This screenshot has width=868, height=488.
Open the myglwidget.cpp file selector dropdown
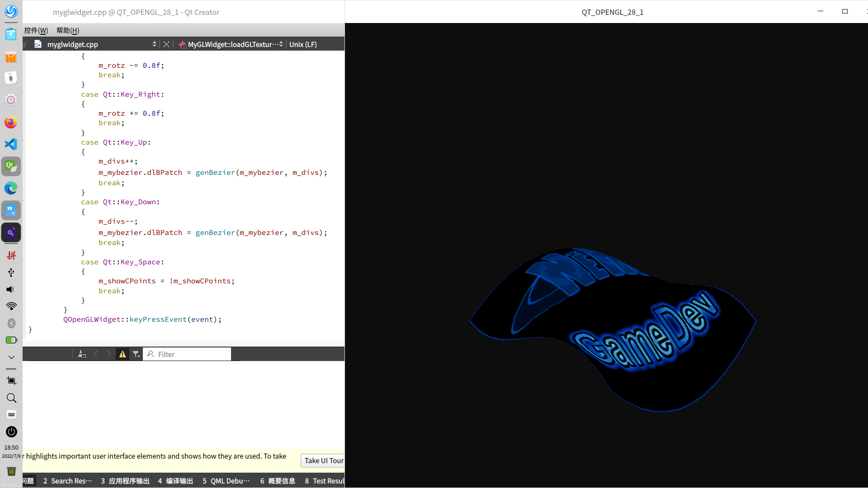tap(154, 44)
